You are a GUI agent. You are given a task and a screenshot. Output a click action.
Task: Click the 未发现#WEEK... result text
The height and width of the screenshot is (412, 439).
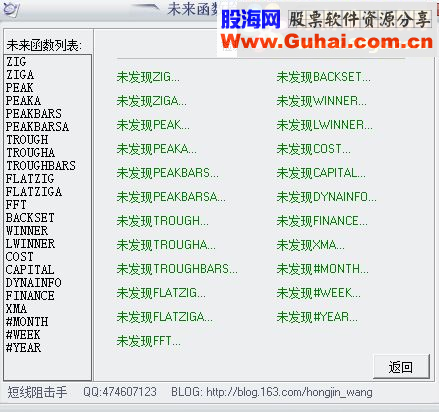[x=319, y=293]
